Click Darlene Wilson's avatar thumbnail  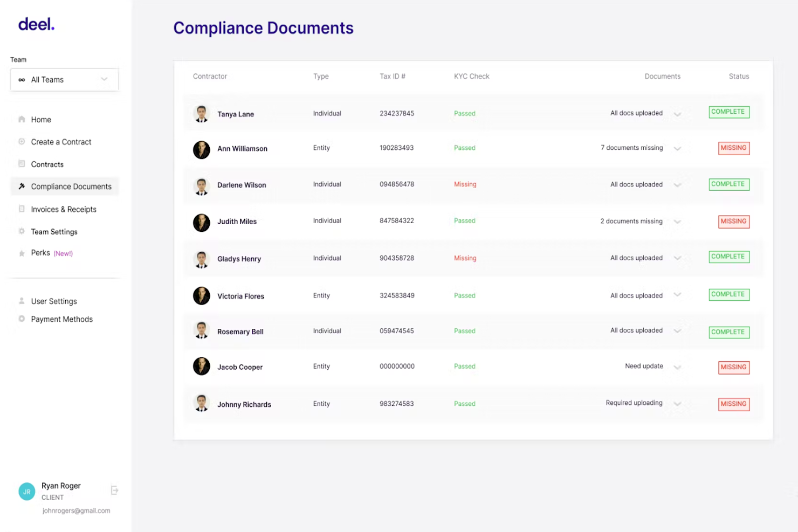pos(202,186)
